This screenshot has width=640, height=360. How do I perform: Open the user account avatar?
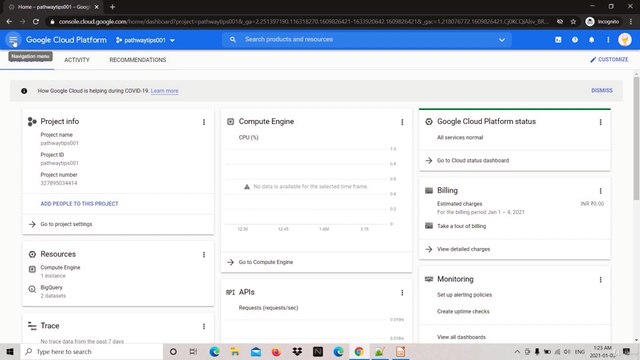click(x=624, y=40)
